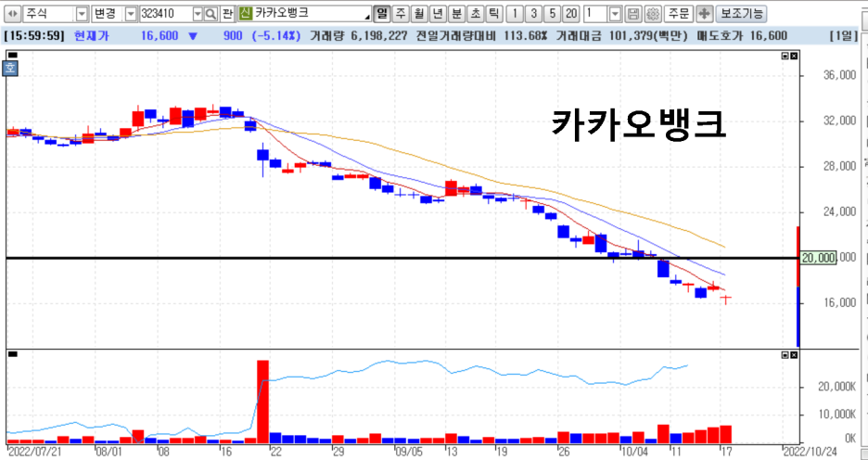Set interval to 1 with preset button

(x=515, y=14)
